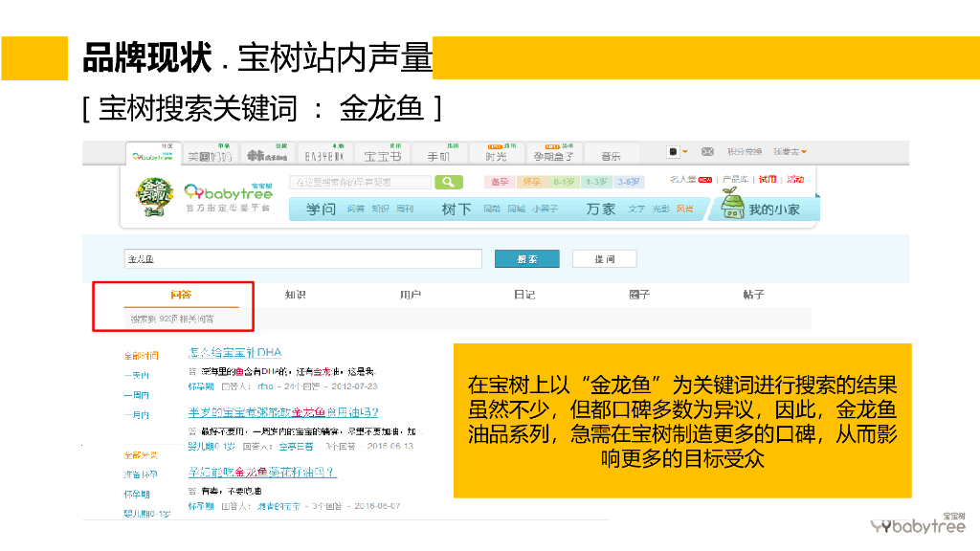
Task: Click 同龄 in the 树下 nav group
Action: [x=492, y=209]
